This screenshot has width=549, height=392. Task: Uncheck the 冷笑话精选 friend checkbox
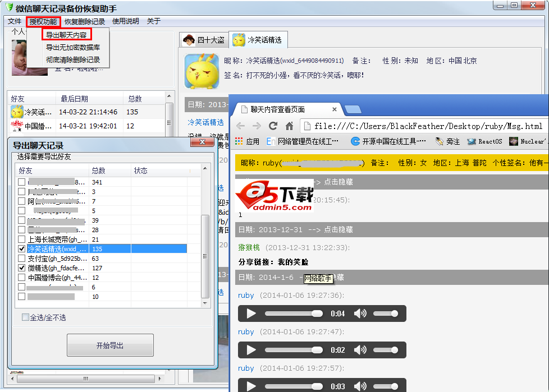(x=22, y=248)
